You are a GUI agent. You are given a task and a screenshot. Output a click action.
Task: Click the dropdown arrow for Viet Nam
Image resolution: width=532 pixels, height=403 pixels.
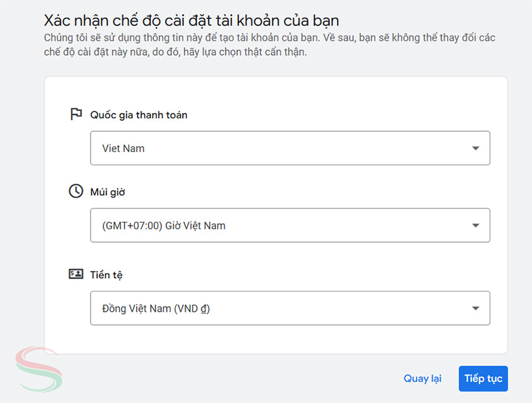[475, 148]
